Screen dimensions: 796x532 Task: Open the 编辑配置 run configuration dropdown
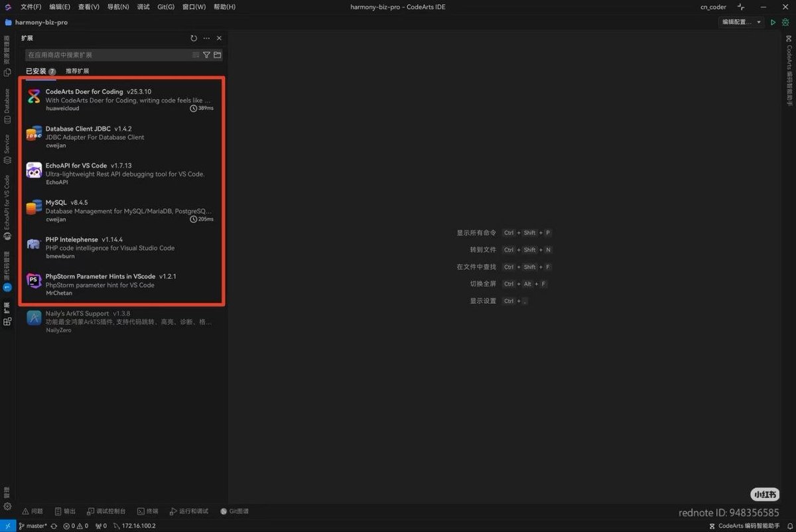click(741, 22)
